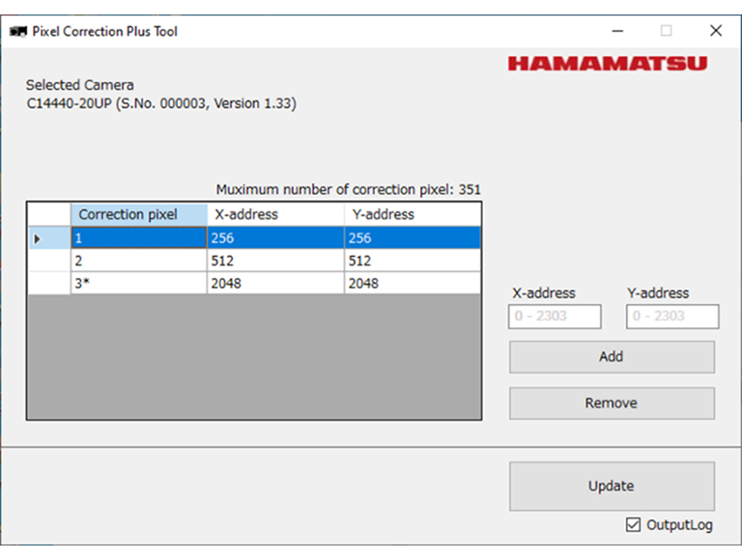Click the camera app icon in title bar
This screenshot has height=560, width=742.
tap(18, 31)
